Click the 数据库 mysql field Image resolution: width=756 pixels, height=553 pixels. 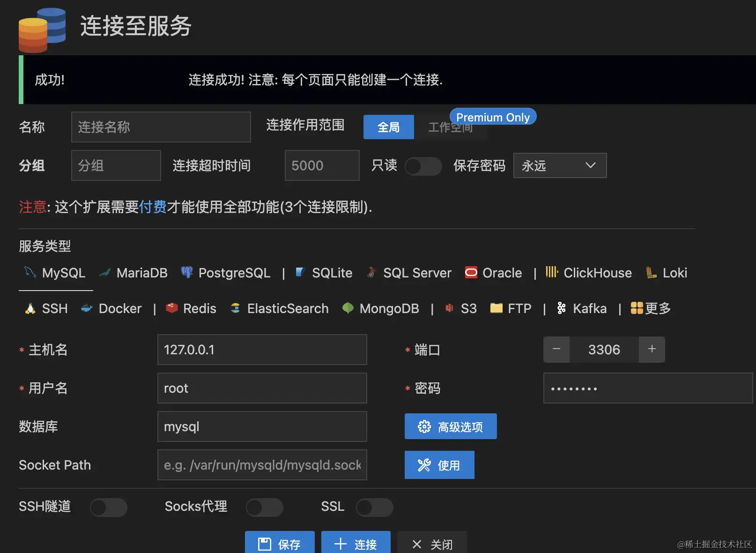pos(262,426)
